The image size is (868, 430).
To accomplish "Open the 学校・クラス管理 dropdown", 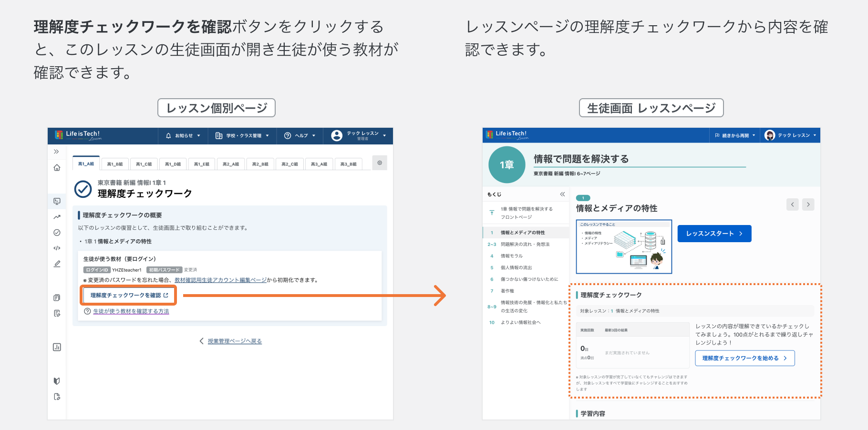I will pos(242,136).
